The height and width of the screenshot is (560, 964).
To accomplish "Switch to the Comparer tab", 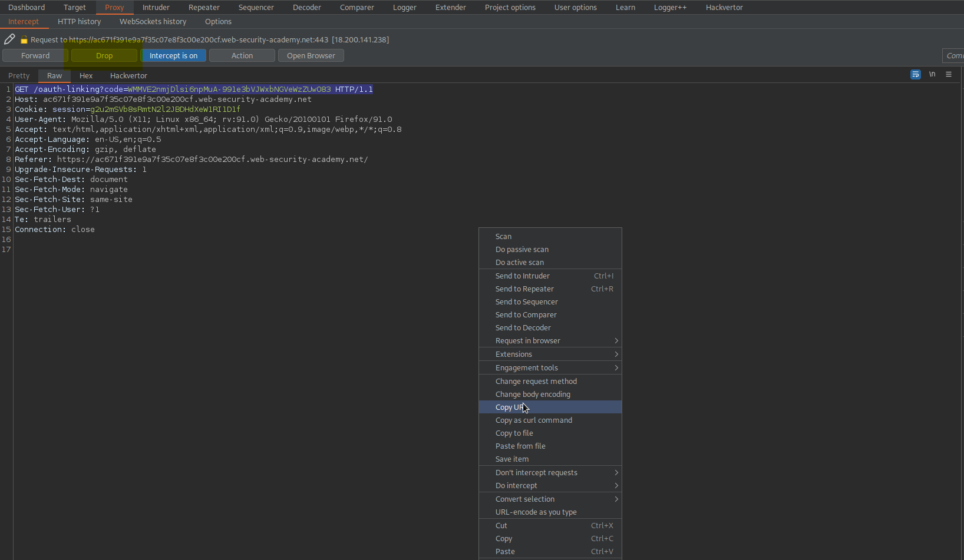I will [357, 7].
